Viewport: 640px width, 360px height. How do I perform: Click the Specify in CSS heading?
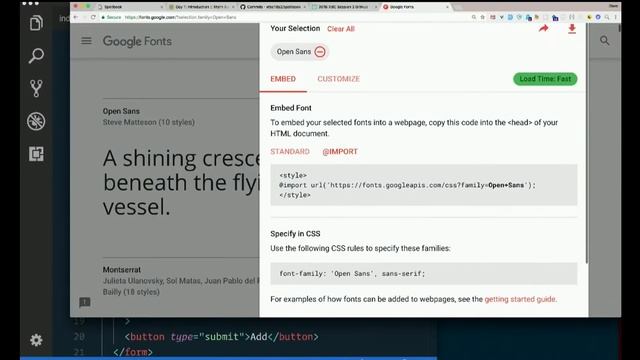(295, 233)
